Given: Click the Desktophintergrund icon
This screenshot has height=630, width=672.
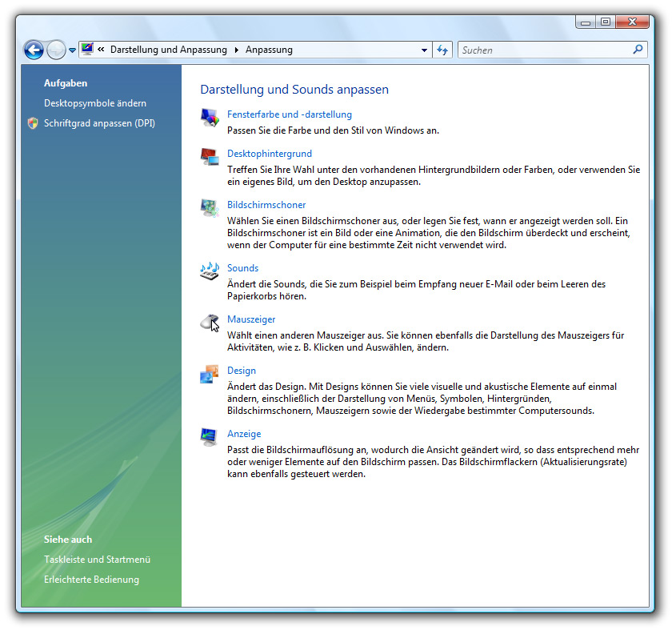Looking at the screenshot, I should (x=210, y=156).
